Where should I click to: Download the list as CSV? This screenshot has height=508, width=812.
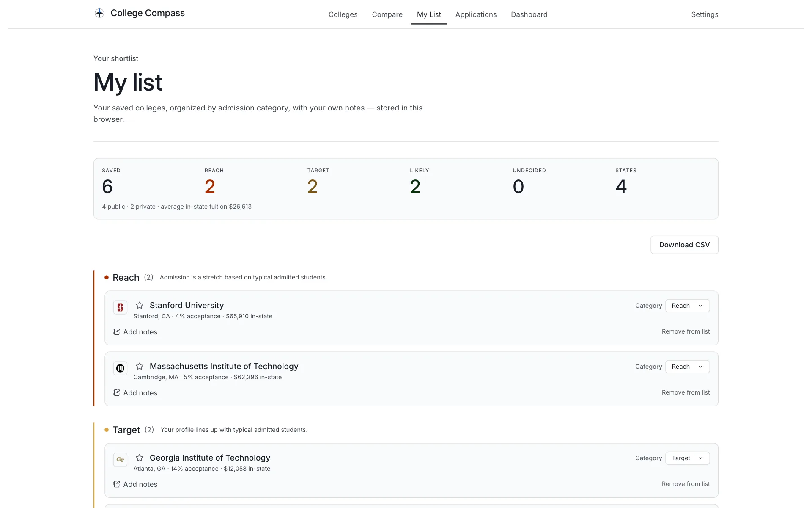click(684, 245)
